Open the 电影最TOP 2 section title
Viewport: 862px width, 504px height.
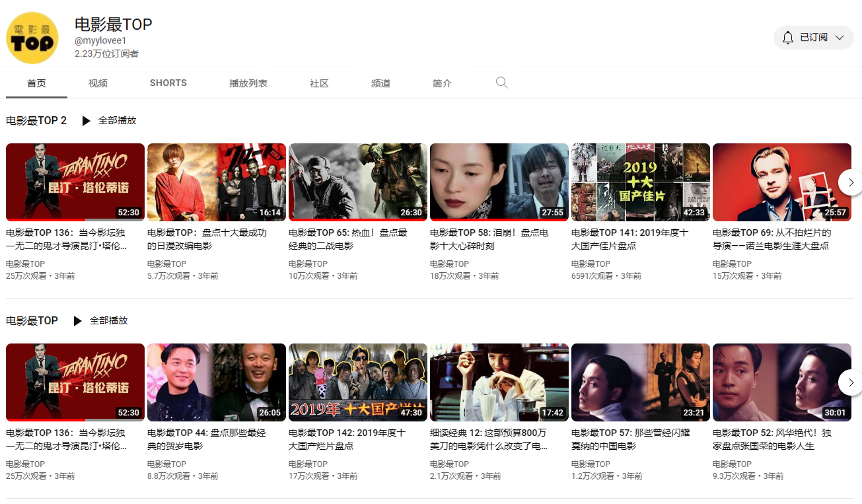pos(36,120)
